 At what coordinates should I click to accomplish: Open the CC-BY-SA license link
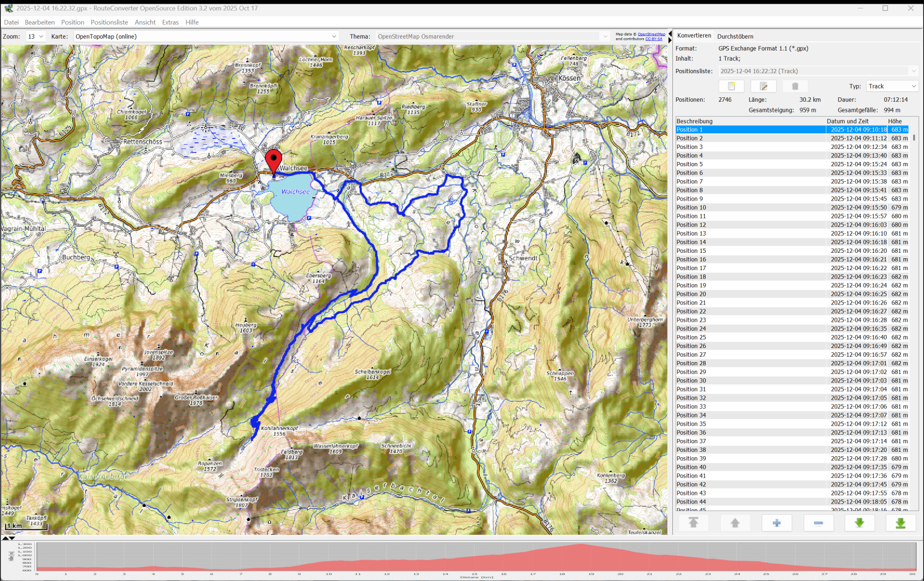654,39
